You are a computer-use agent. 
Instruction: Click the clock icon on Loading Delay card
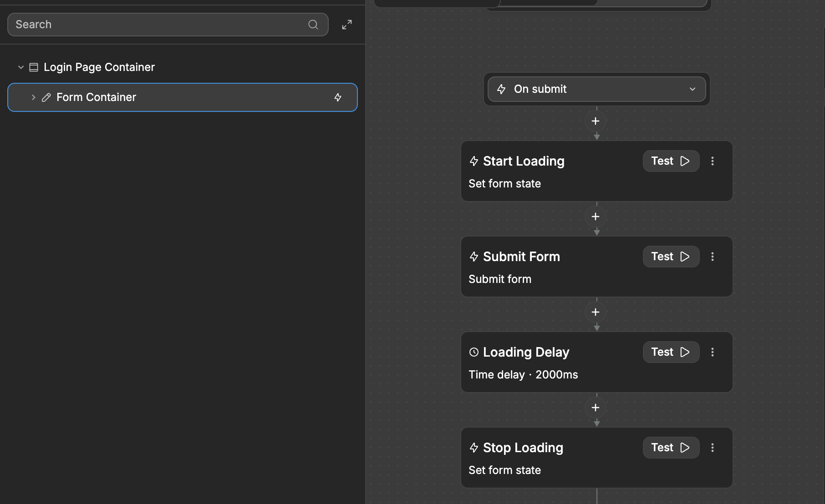click(474, 352)
